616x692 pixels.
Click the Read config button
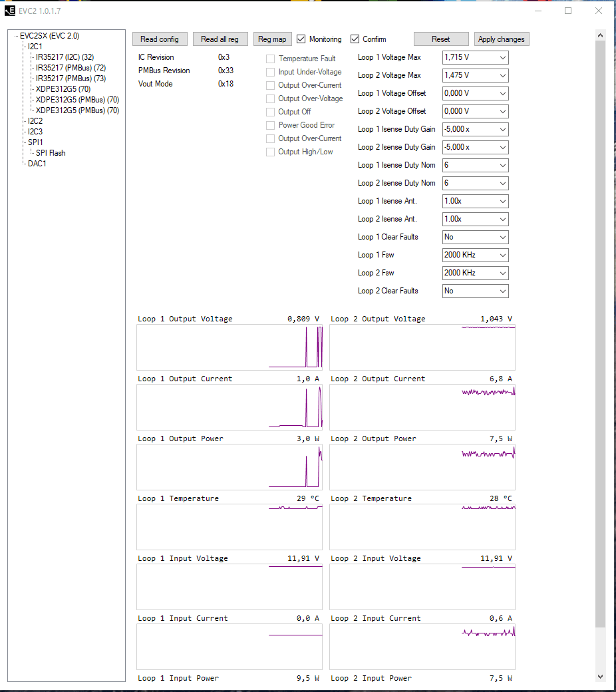pos(159,39)
